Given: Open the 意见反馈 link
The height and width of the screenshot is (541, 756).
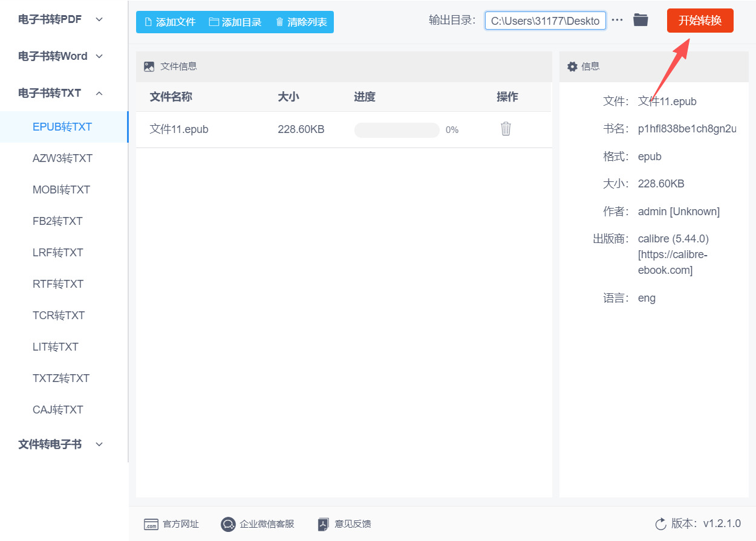Looking at the screenshot, I should pos(353,524).
